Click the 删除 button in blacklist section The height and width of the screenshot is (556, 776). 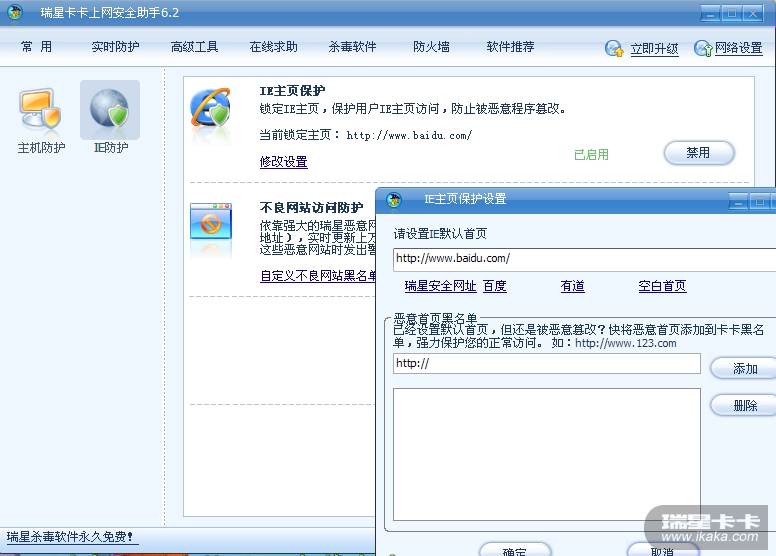click(x=744, y=405)
